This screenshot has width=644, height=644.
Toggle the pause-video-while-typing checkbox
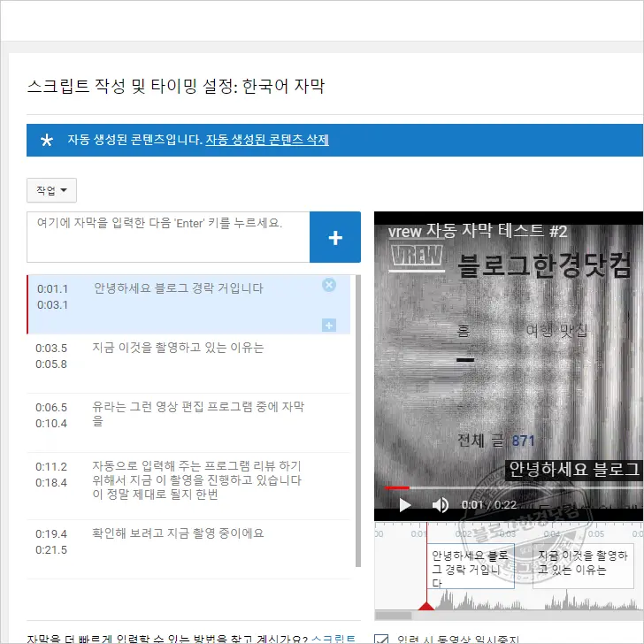pos(381,639)
